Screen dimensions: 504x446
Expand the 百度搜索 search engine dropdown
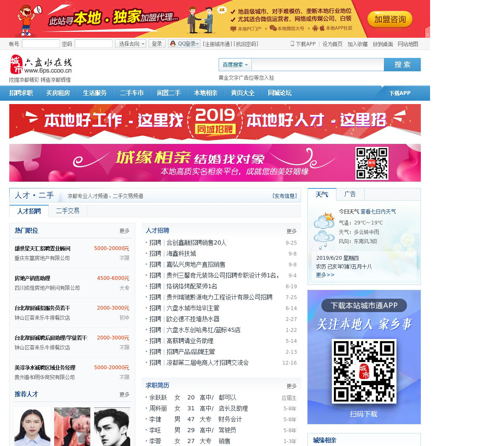point(235,65)
